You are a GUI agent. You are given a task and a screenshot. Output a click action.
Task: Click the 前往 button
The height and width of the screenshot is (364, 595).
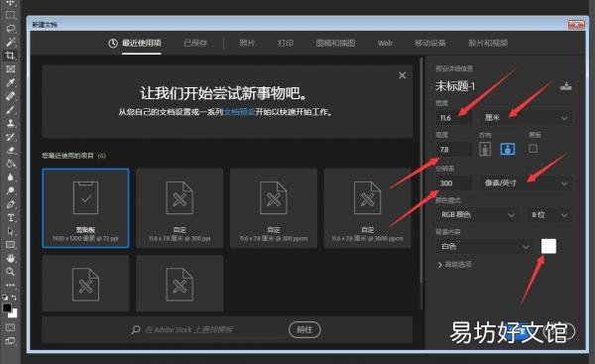tap(304, 329)
